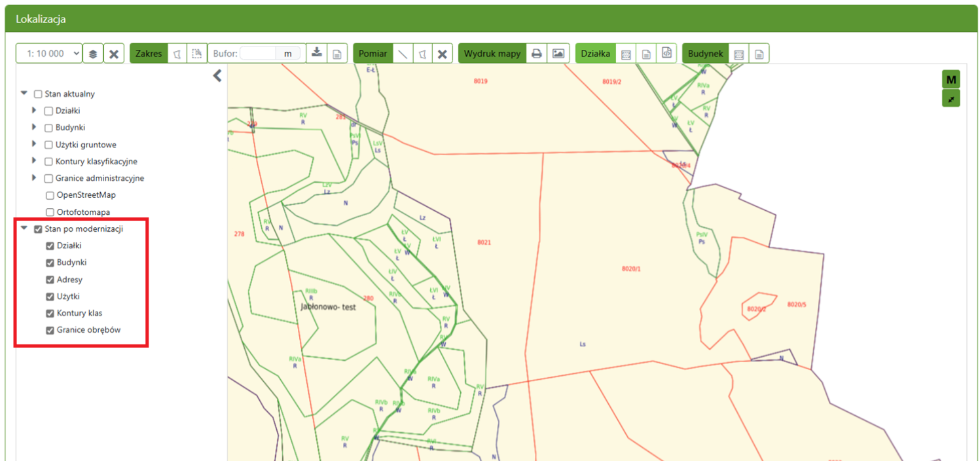Click the Działka toolbar label
Image resolution: width=980 pixels, height=461 pixels.
click(595, 54)
